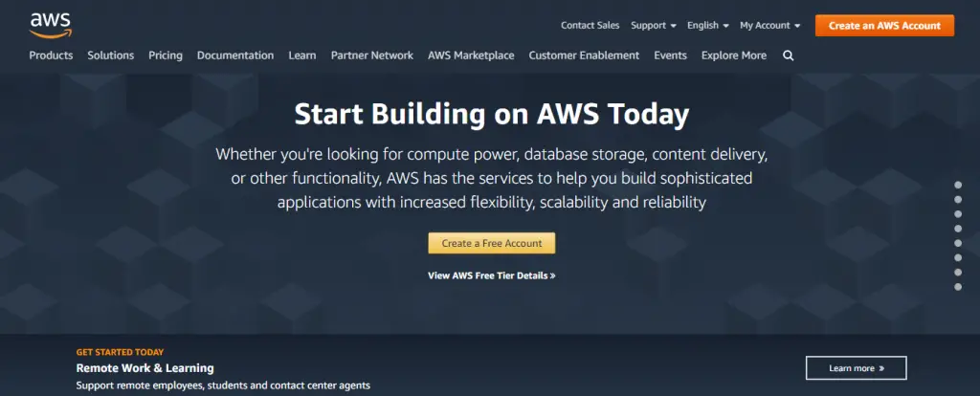The image size is (980, 396).
Task: Click the Contact Sales link
Action: 590,26
